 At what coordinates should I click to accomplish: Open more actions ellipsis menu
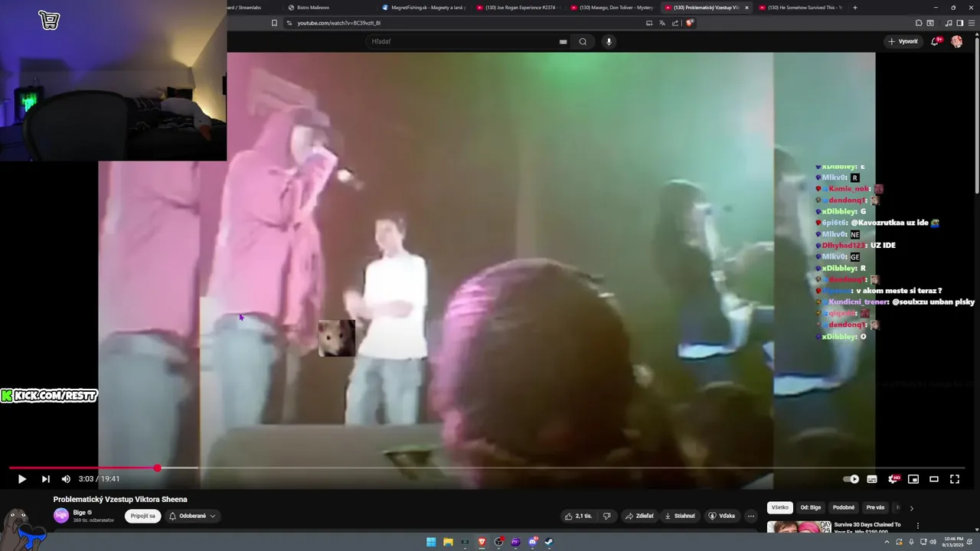pyautogui.click(x=751, y=516)
